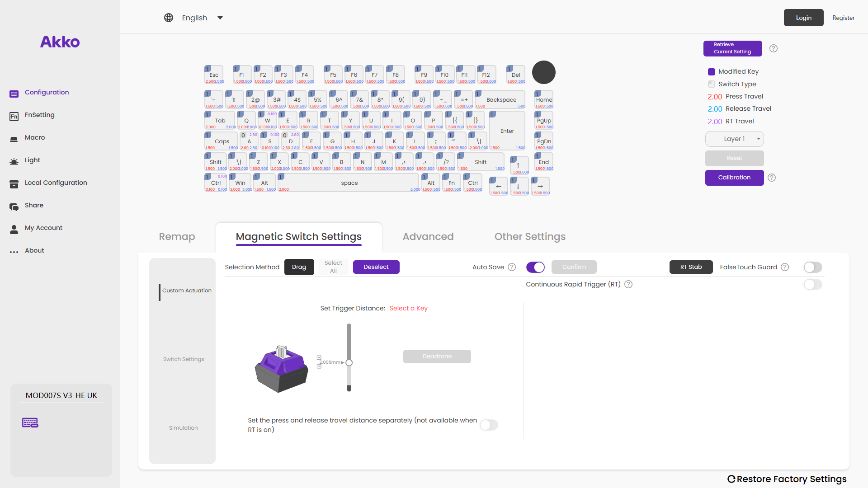Click the Share icon in sidebar
868x488 pixels.
[14, 206]
